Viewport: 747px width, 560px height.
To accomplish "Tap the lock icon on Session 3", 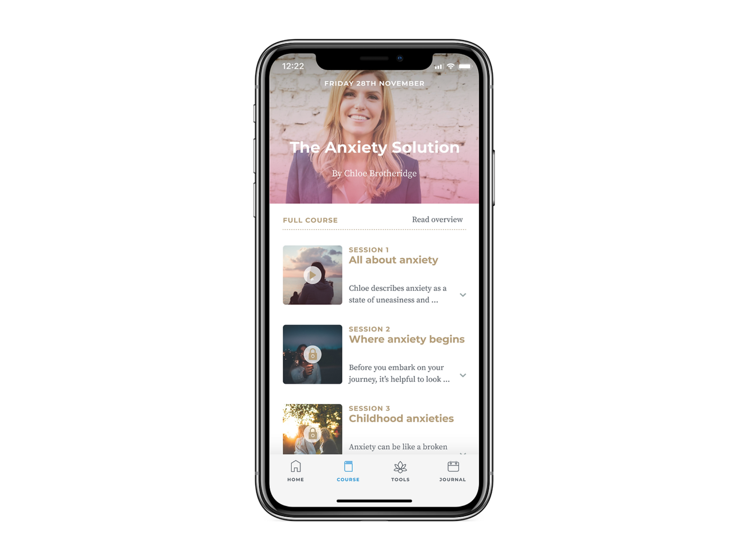I will pos(312,432).
